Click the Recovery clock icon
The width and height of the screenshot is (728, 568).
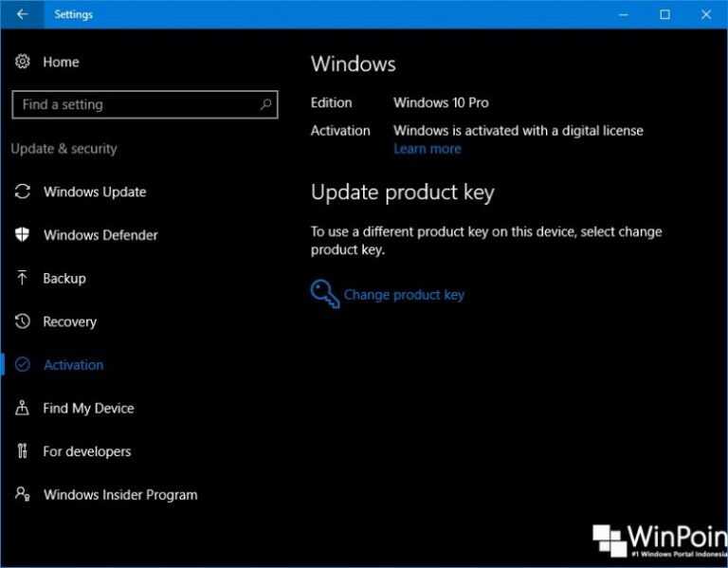tap(23, 321)
